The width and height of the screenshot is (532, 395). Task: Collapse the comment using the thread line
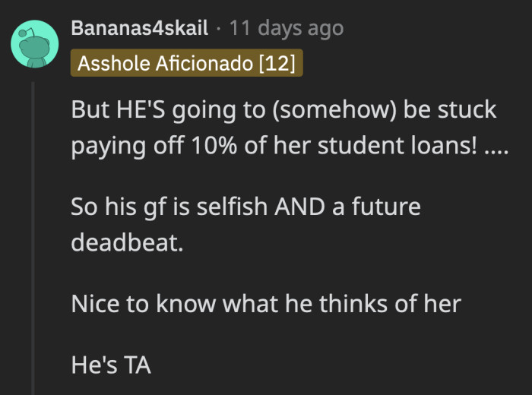33,228
